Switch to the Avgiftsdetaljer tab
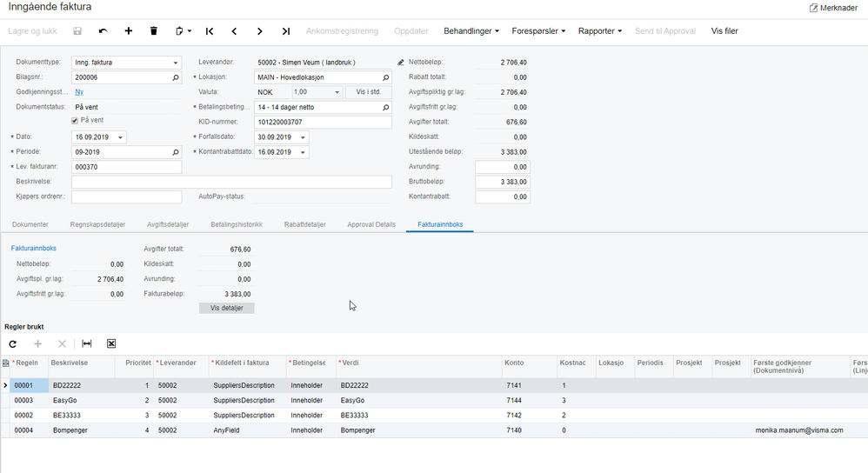Viewport: 868px width, 473px height. (x=168, y=224)
